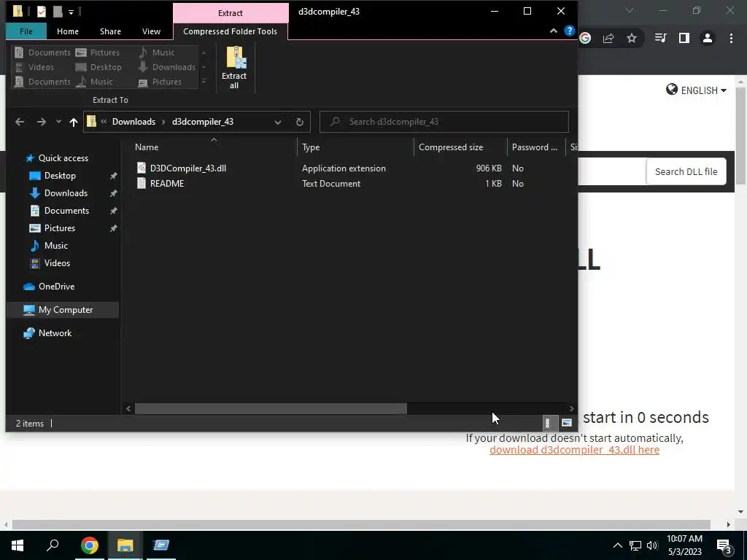This screenshot has height=560, width=747.
Task: Open Downloads in the navigation pane
Action: (x=66, y=193)
